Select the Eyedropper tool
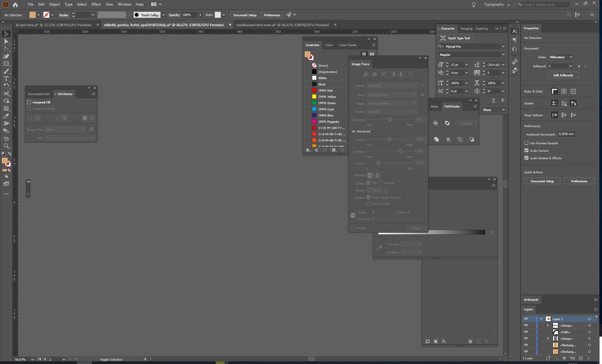The image size is (602, 364). point(7,116)
